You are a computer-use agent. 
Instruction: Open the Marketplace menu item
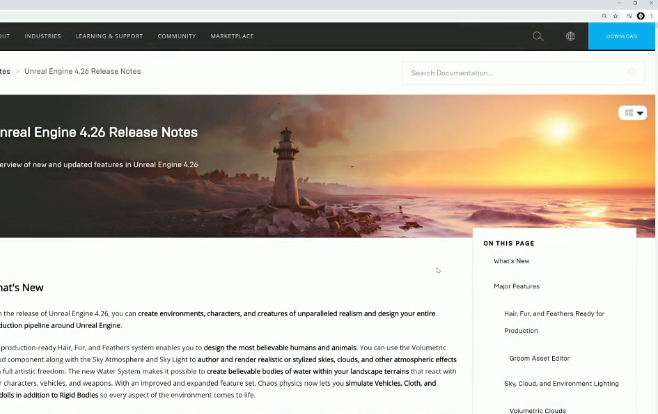232,36
